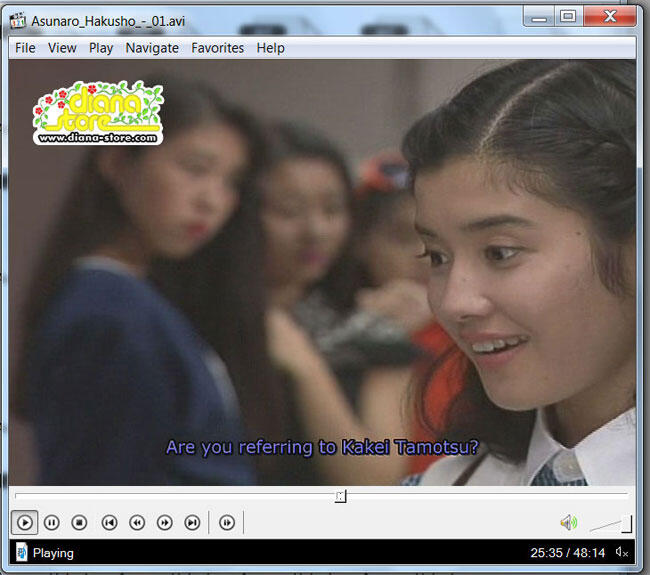Click the Playing status text
This screenshot has width=650, height=575.
tap(53, 553)
